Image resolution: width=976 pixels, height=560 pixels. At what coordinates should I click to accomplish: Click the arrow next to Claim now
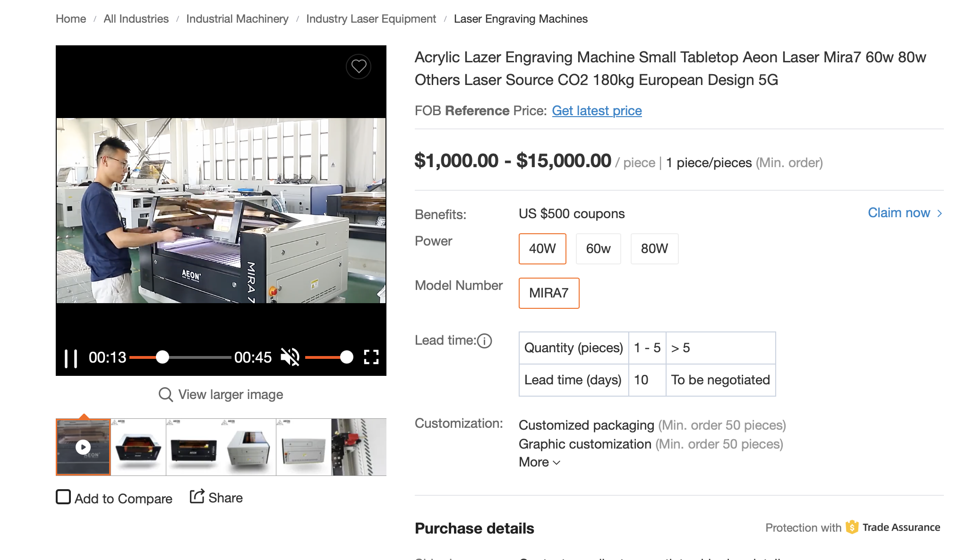click(940, 213)
